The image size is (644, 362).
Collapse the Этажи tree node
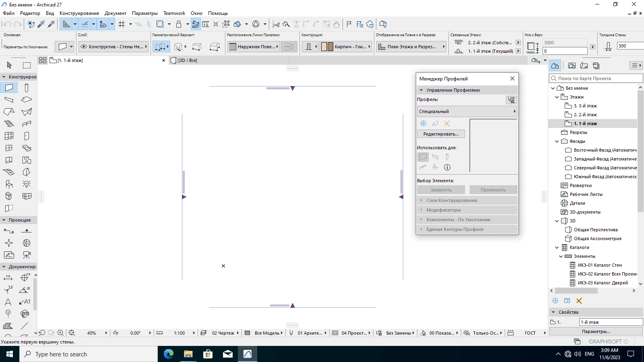557,97
